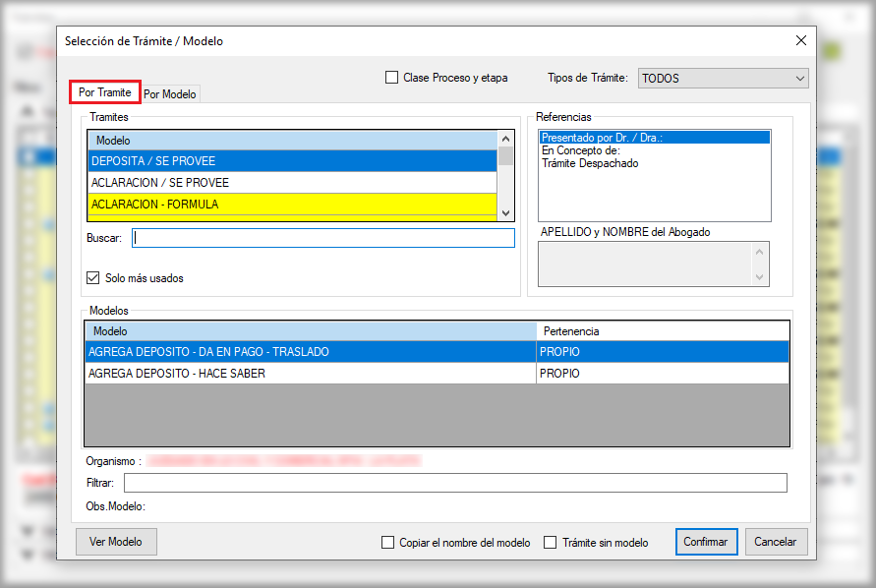Select AGREGA DEPOSITO - HACE SABER model
This screenshot has height=588, width=876.
pos(310,374)
